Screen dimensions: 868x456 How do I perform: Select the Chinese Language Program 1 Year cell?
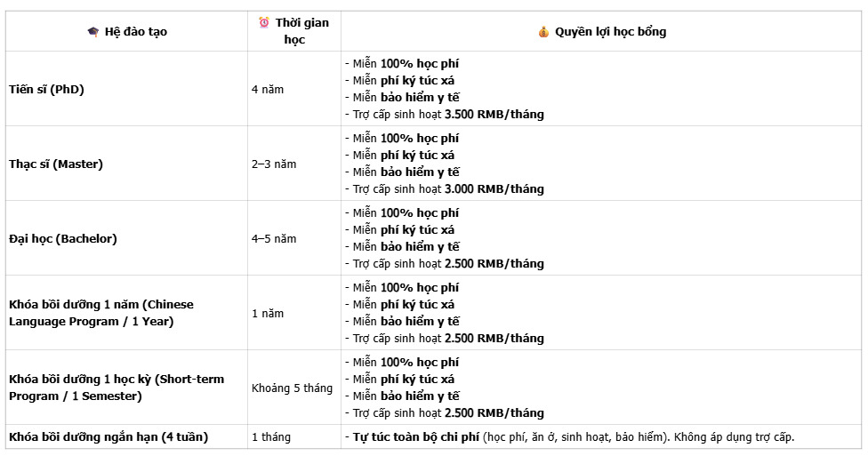point(100,313)
